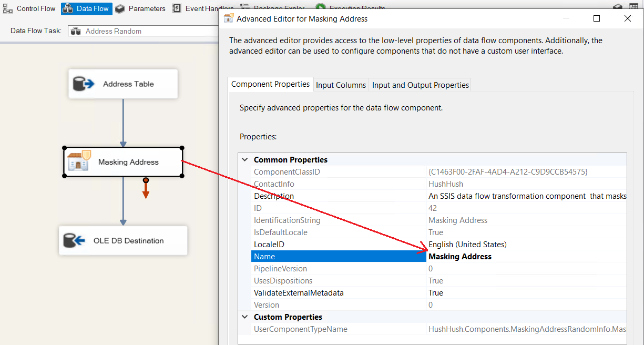The height and width of the screenshot is (345, 644).
Task: Click the Name property value field
Action: coord(526,257)
